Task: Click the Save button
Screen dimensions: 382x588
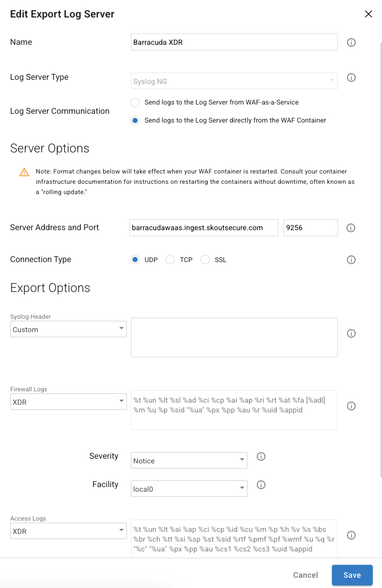Action: [x=352, y=575]
